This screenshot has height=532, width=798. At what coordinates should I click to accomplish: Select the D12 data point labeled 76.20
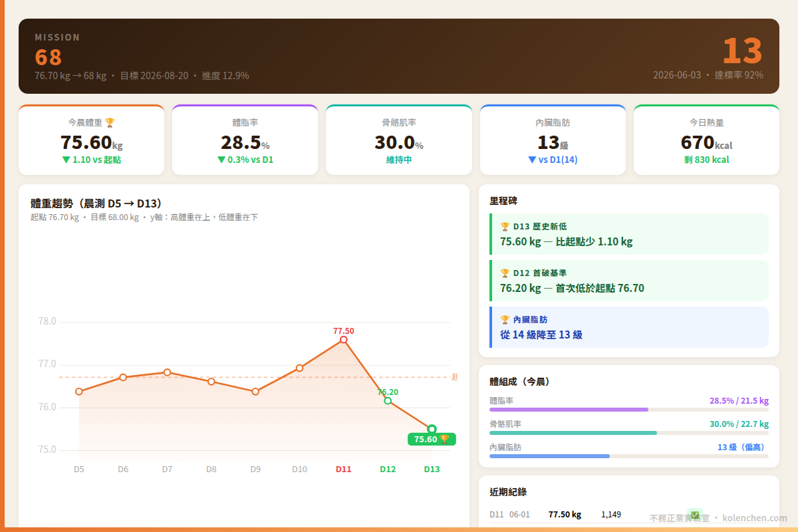pyautogui.click(x=388, y=400)
